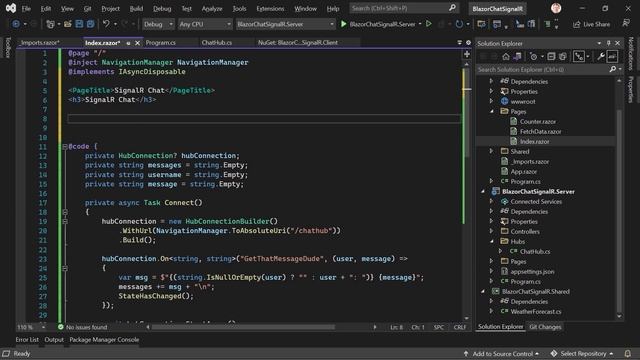Viewport: 640px width, 360px height.
Task: Start Without Debugging outline arrow icon
Action: [429, 24]
